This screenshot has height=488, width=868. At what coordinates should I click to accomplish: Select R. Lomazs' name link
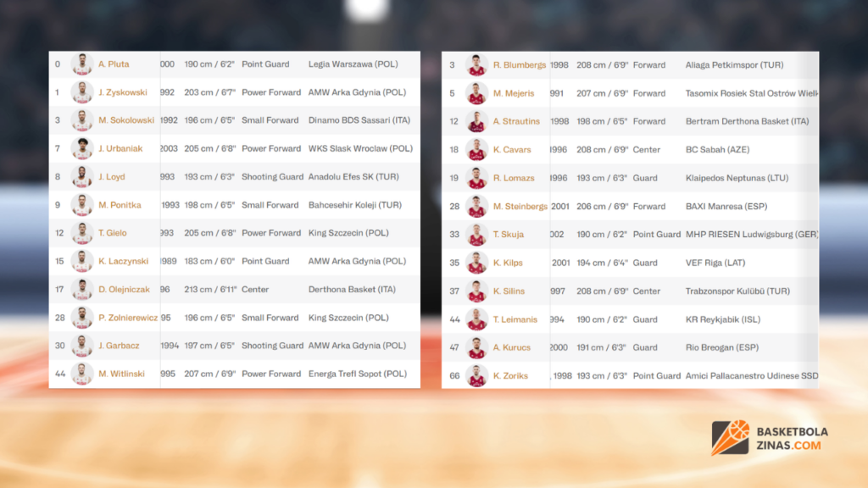[x=514, y=178]
